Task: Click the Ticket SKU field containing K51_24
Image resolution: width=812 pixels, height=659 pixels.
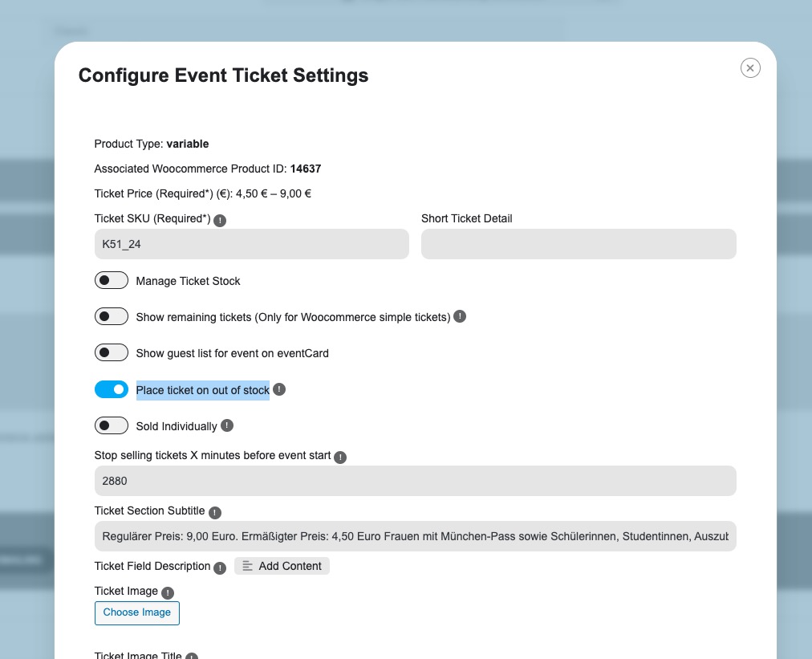Action: pos(252,244)
